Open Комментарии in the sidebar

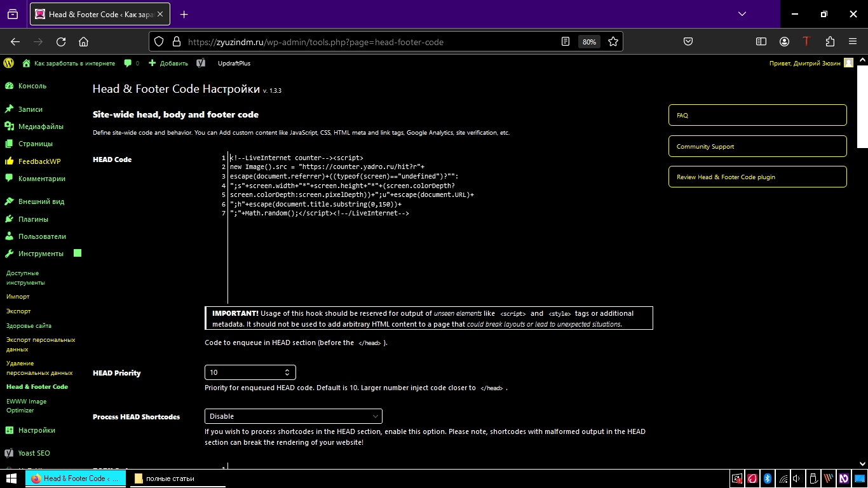tap(42, 179)
